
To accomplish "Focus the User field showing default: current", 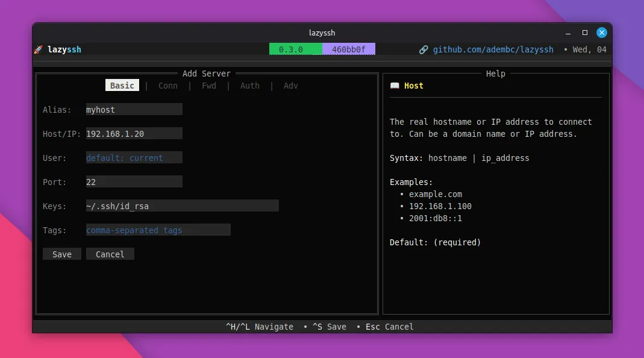I will pos(134,157).
